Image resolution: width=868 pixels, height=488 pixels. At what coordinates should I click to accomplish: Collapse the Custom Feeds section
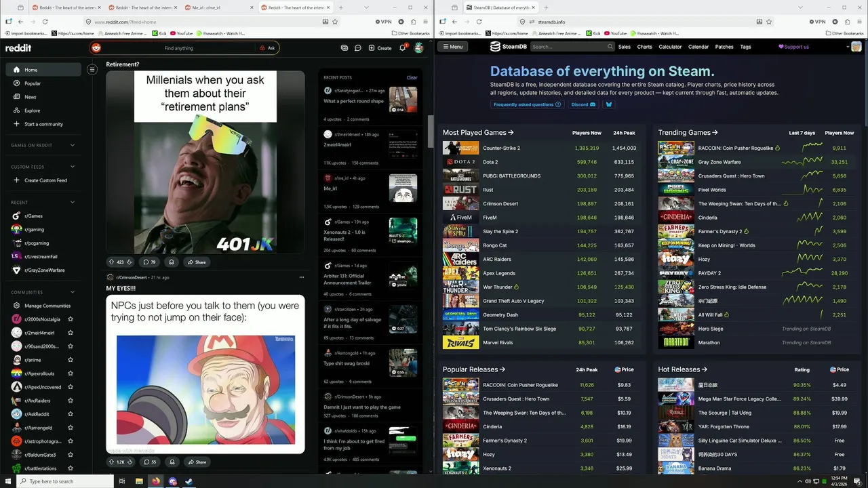coord(73,167)
